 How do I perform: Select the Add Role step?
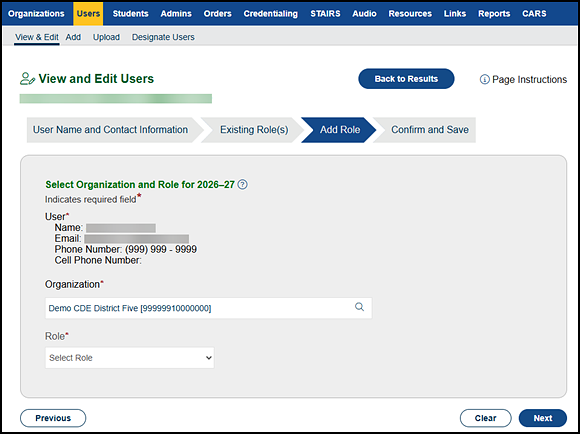coord(340,130)
